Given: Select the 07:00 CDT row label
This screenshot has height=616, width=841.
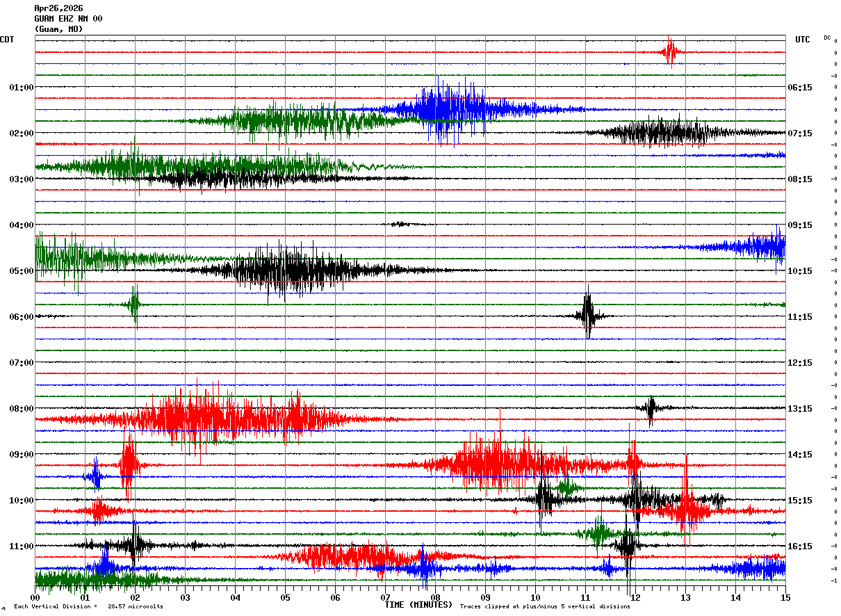Looking at the screenshot, I should point(21,363).
